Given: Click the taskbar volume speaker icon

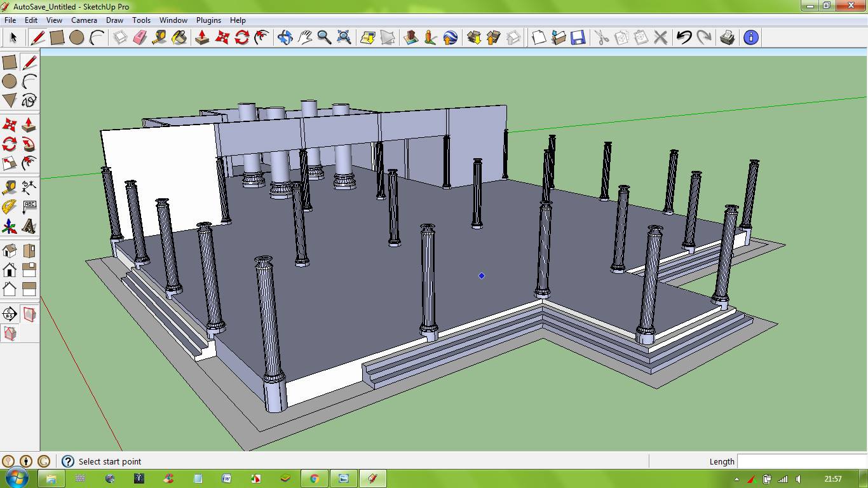Looking at the screenshot, I should tap(798, 478).
